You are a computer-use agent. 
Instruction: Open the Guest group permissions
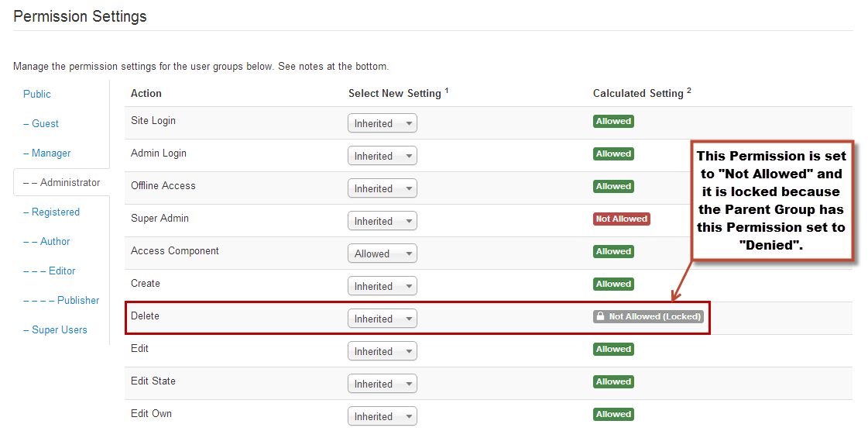click(41, 123)
